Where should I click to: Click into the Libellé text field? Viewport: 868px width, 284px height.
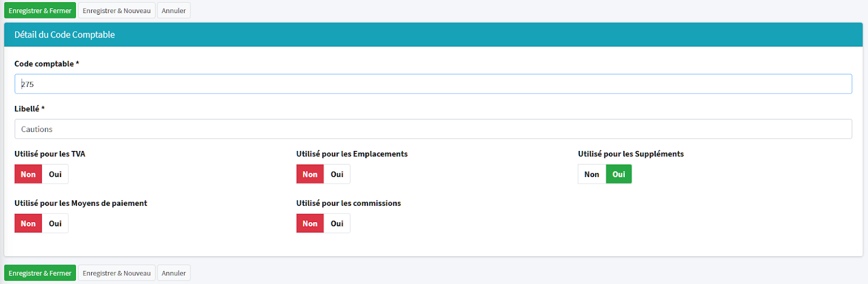point(433,129)
